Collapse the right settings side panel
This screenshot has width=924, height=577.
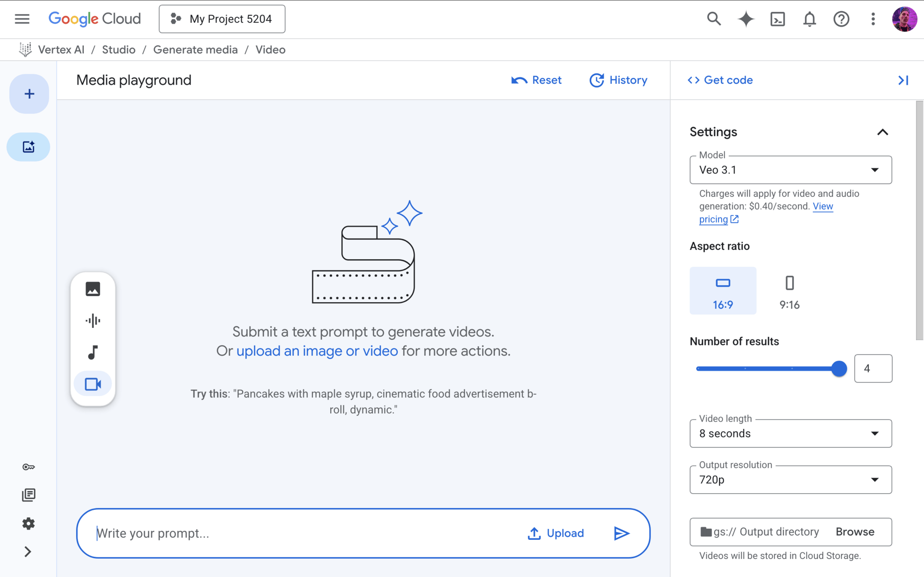[903, 80]
